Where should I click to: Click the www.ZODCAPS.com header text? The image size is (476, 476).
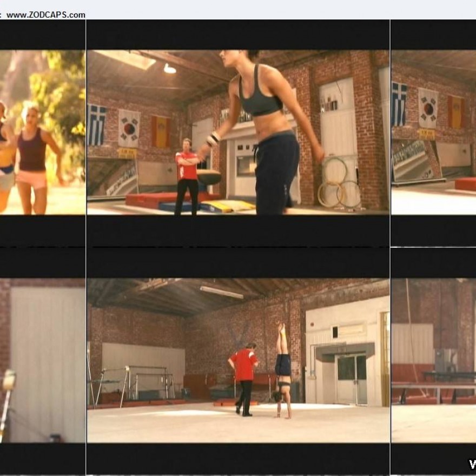point(45,15)
